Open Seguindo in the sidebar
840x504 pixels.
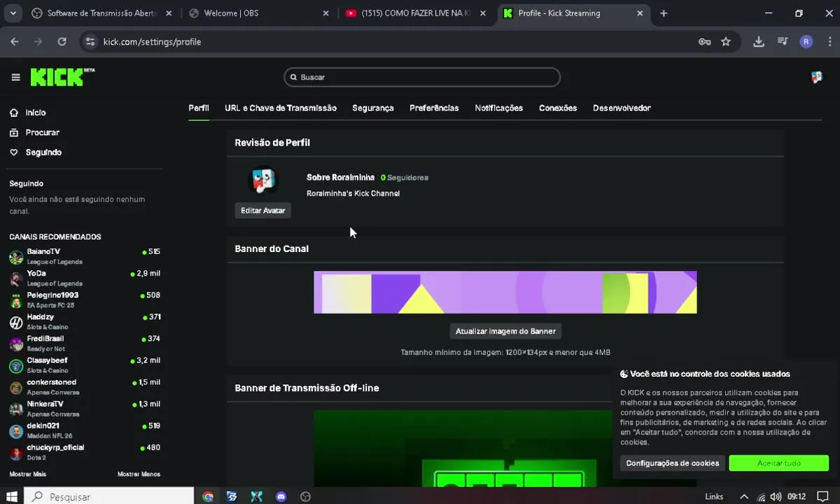36,152
